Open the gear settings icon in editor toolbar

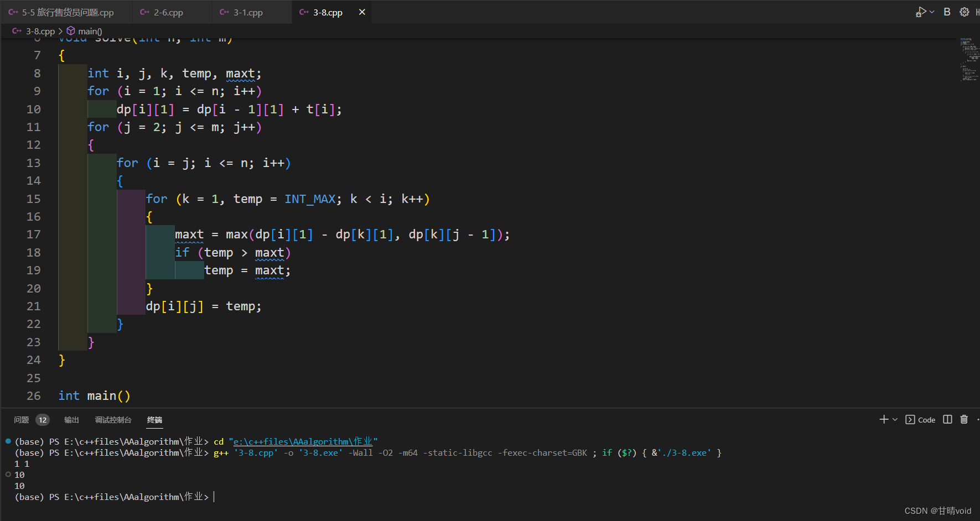965,12
